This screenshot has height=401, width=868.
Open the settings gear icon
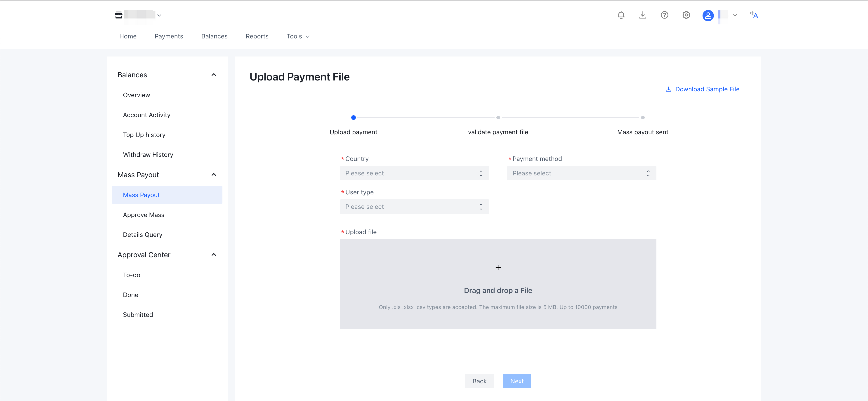686,15
